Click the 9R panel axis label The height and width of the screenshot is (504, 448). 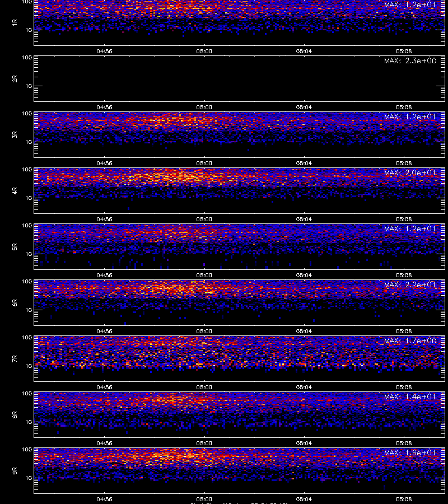pyautogui.click(x=15, y=471)
